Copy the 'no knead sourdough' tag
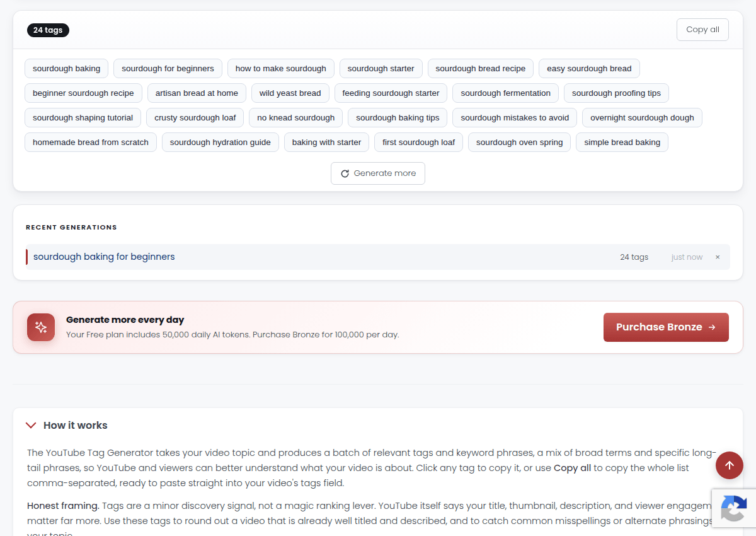 [296, 118]
